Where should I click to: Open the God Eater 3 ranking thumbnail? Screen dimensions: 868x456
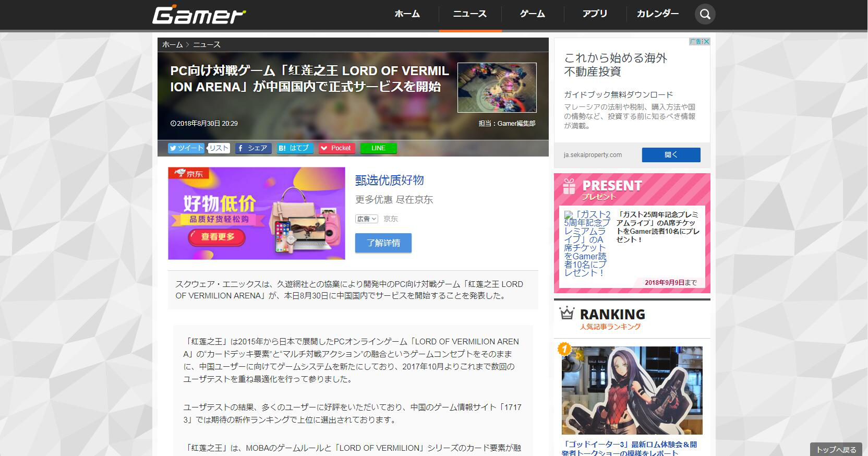coord(632,390)
